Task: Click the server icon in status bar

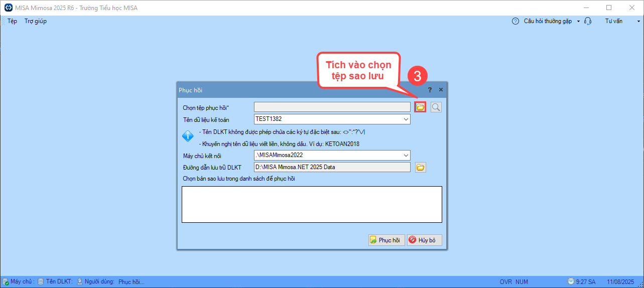Action: [5, 282]
